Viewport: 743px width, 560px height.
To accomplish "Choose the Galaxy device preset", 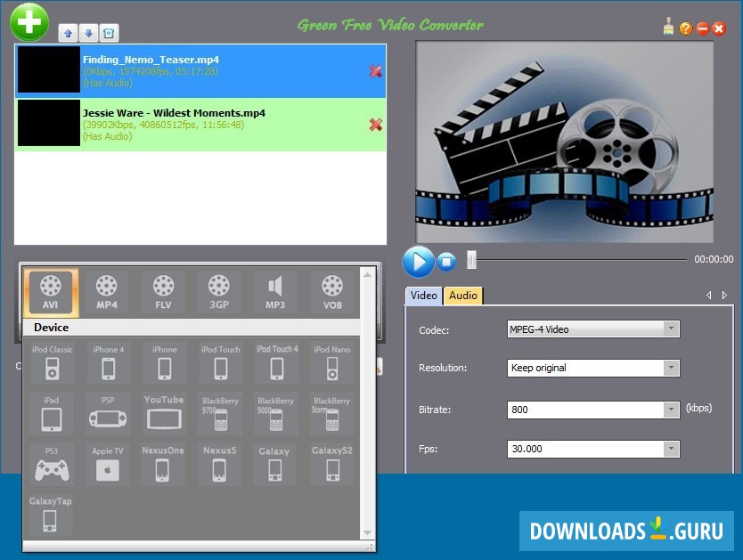I will (274, 465).
